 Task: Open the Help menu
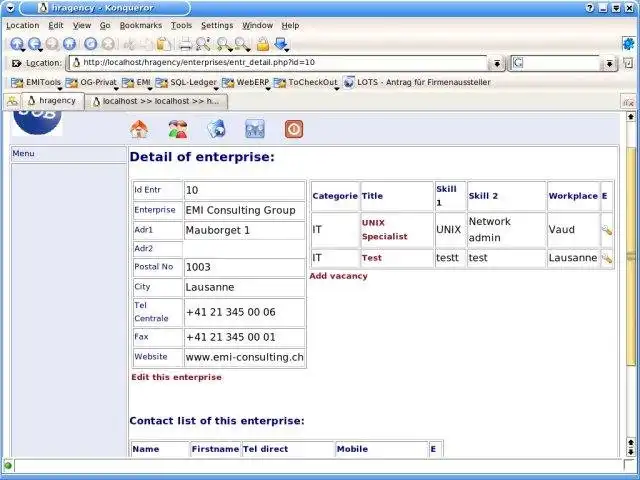290,25
